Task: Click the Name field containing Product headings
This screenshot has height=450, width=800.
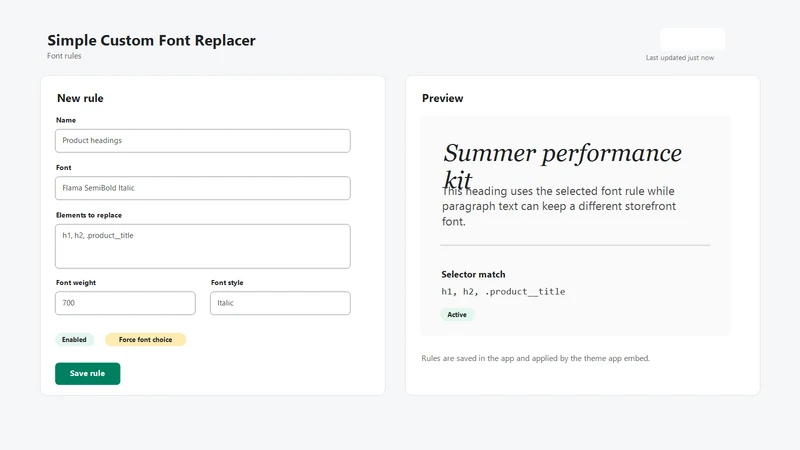Action: click(x=203, y=140)
